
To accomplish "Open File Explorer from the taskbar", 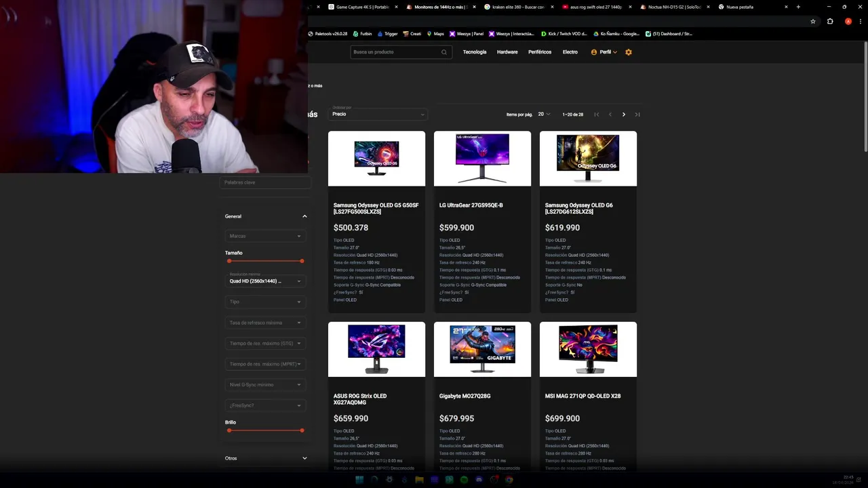I will 419,479.
